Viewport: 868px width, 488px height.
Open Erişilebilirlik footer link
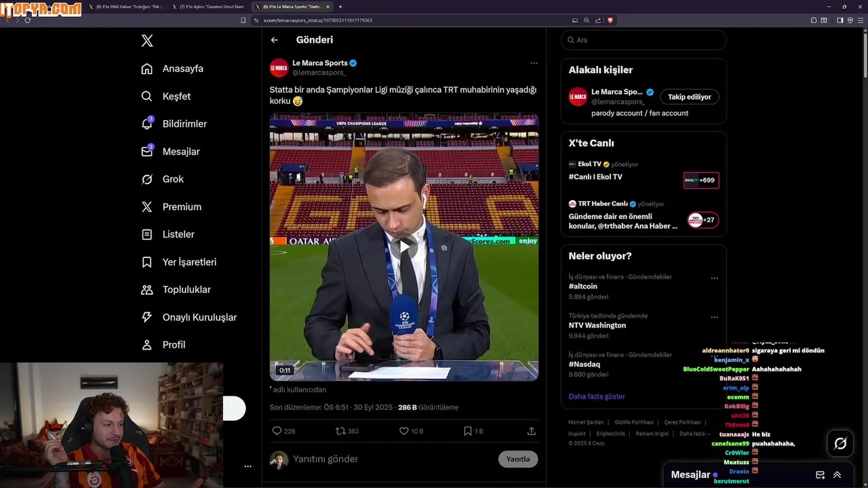click(x=611, y=434)
